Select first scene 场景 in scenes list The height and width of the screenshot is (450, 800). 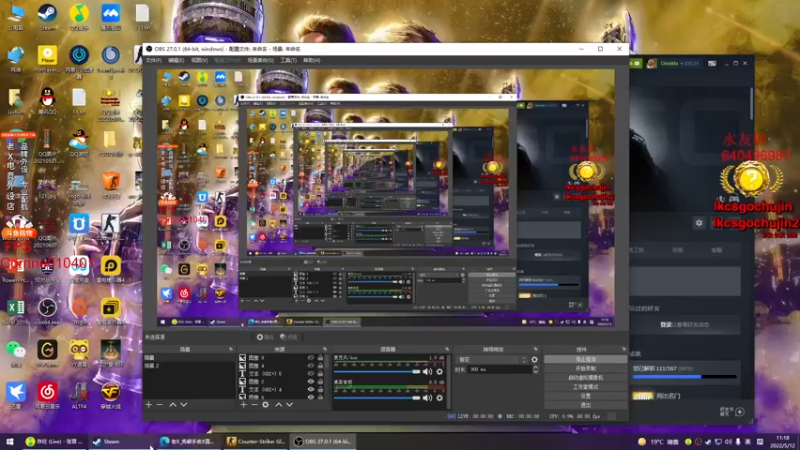pyautogui.click(x=189, y=358)
